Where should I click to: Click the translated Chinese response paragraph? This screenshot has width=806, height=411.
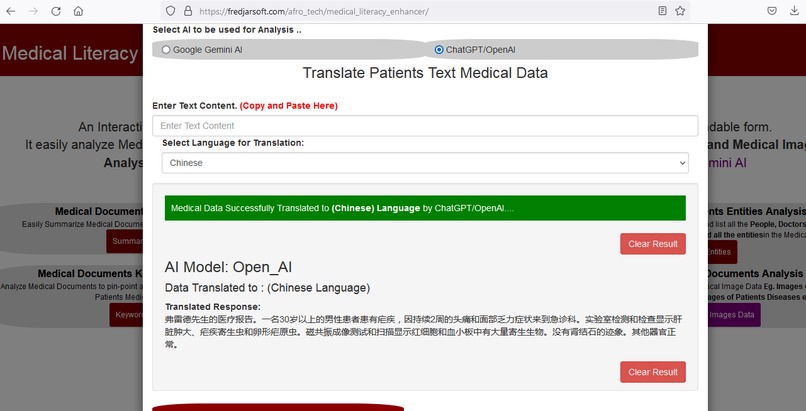tap(424, 332)
